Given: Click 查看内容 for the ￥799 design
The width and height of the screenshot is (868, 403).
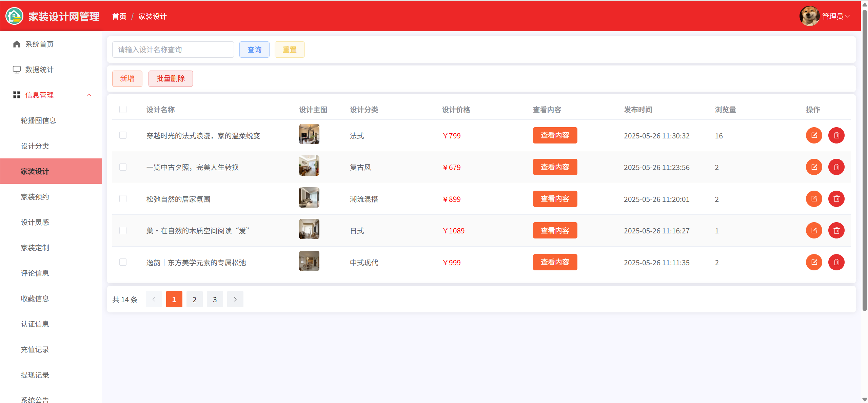Looking at the screenshot, I should pos(555,135).
